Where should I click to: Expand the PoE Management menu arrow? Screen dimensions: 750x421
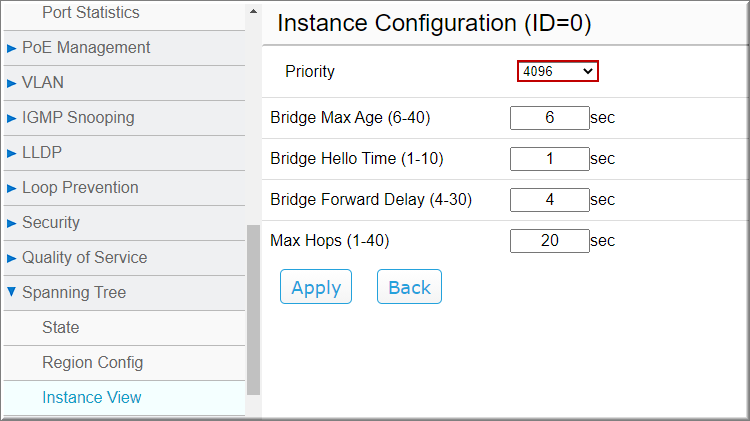click(x=12, y=48)
